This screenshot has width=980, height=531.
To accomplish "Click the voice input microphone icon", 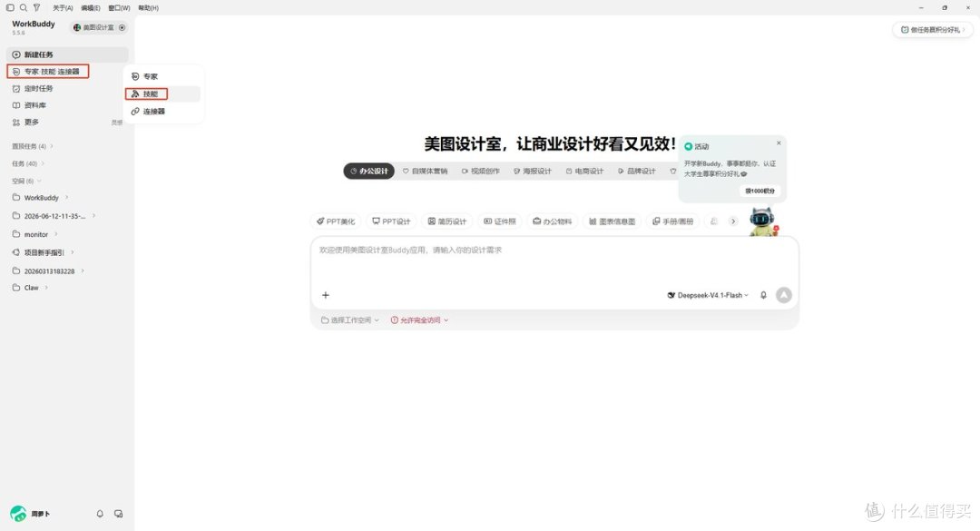I will coord(763,295).
